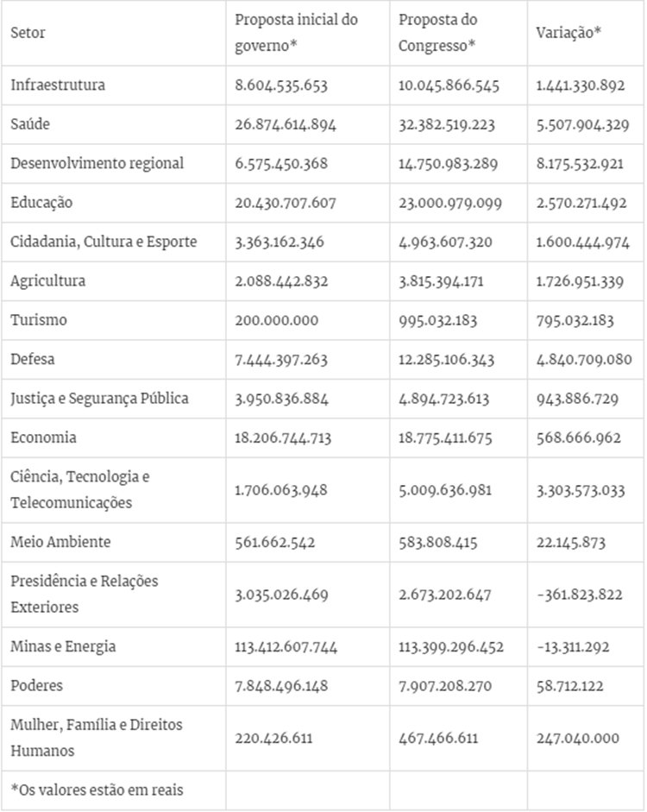Select the Defesa variation value 4.840.709.080
647x812 pixels.
click(583, 359)
